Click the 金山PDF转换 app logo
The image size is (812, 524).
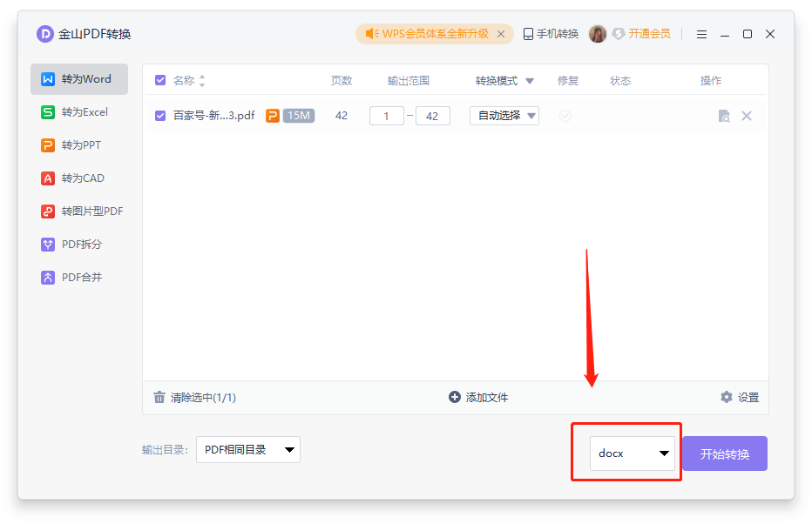click(x=45, y=34)
